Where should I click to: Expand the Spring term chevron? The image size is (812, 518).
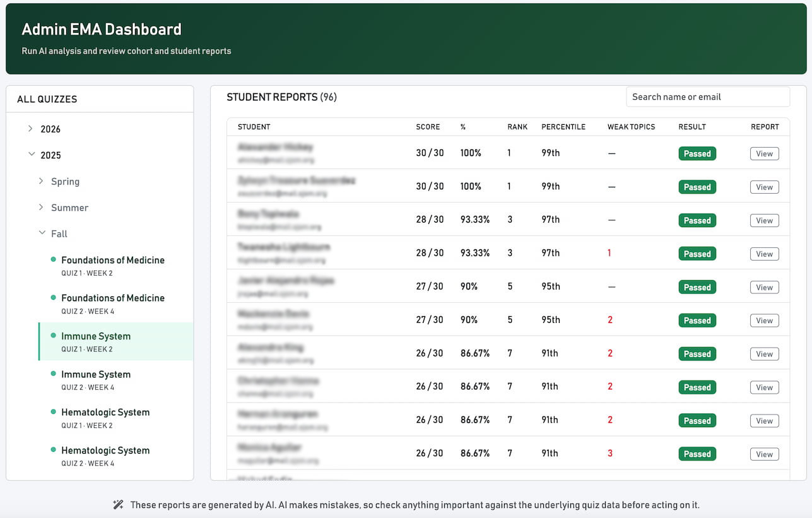tap(41, 181)
